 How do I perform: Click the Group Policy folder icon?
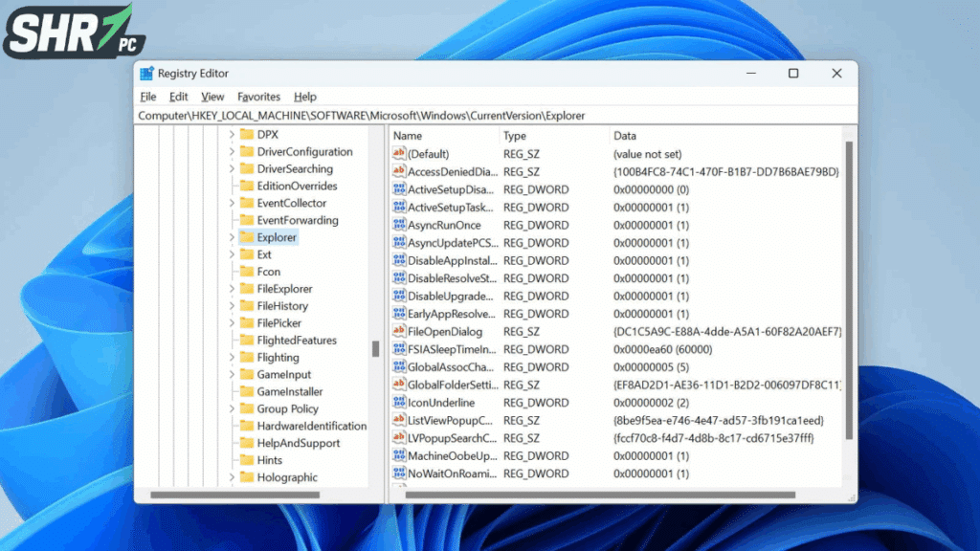248,408
